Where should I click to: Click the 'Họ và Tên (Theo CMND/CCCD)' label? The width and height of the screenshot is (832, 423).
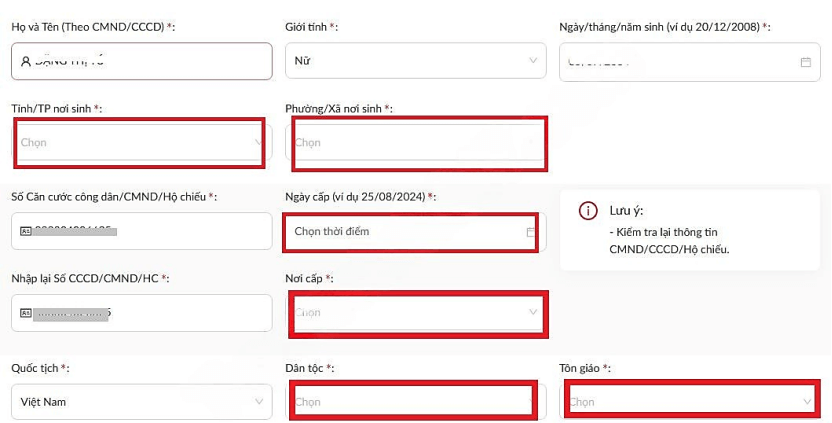(x=92, y=27)
